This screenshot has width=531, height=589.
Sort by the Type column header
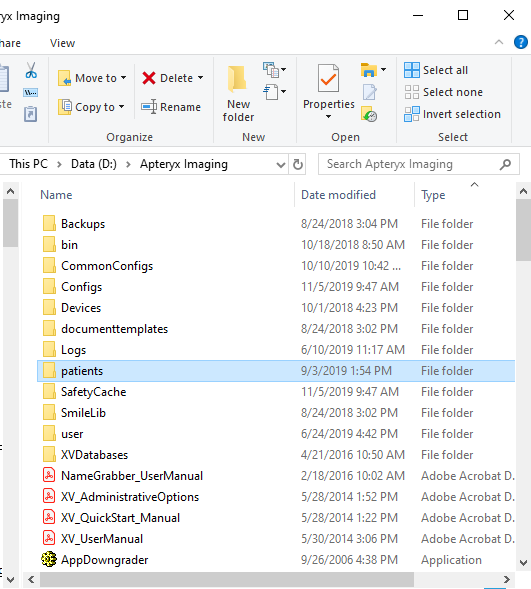[433, 195]
